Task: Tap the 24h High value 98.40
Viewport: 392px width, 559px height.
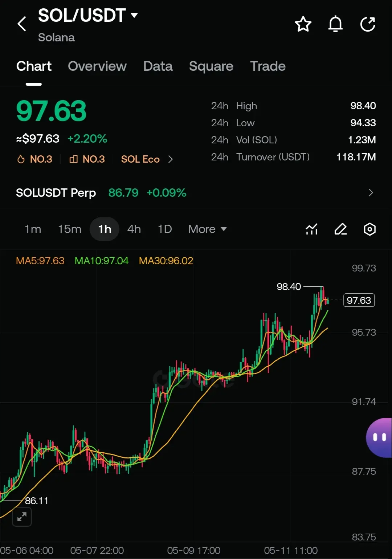Action: pyautogui.click(x=363, y=106)
